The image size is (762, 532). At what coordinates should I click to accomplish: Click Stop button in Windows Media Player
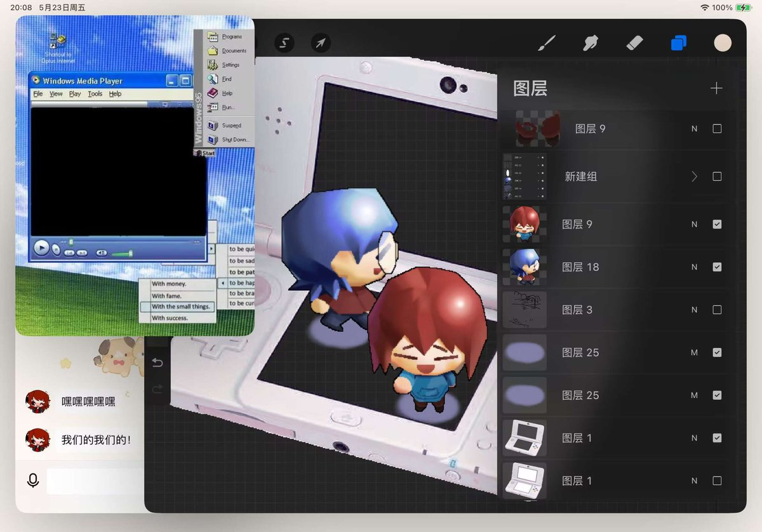[x=56, y=250]
